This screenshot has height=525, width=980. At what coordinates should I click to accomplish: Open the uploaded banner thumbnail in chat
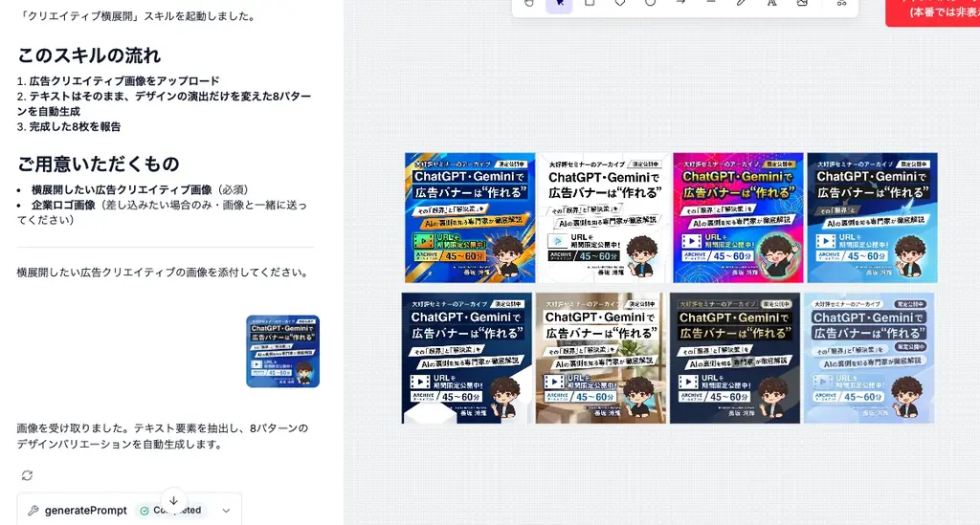pyautogui.click(x=282, y=351)
